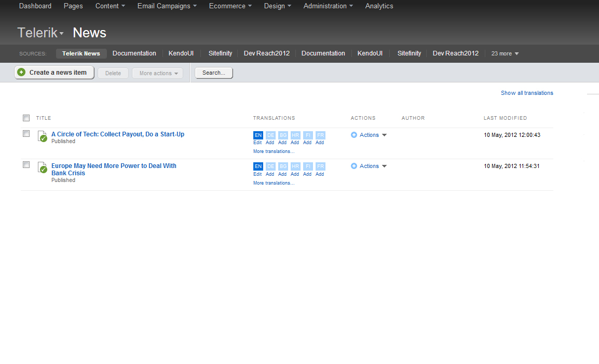Select the DE language badge in A Circle of Tech row
This screenshot has height=364, width=599.
pyautogui.click(x=270, y=135)
